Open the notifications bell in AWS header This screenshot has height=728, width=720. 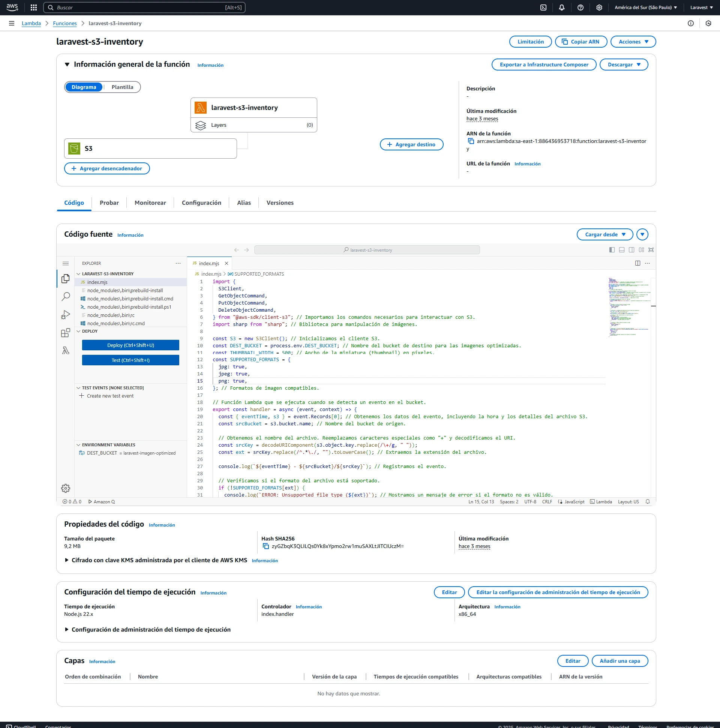(562, 8)
